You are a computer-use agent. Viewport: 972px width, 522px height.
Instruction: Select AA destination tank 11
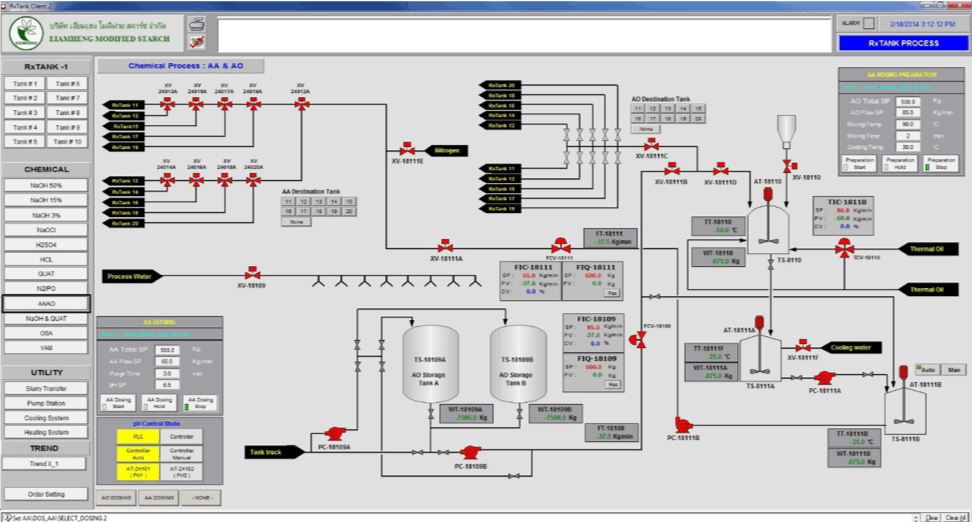point(288,201)
